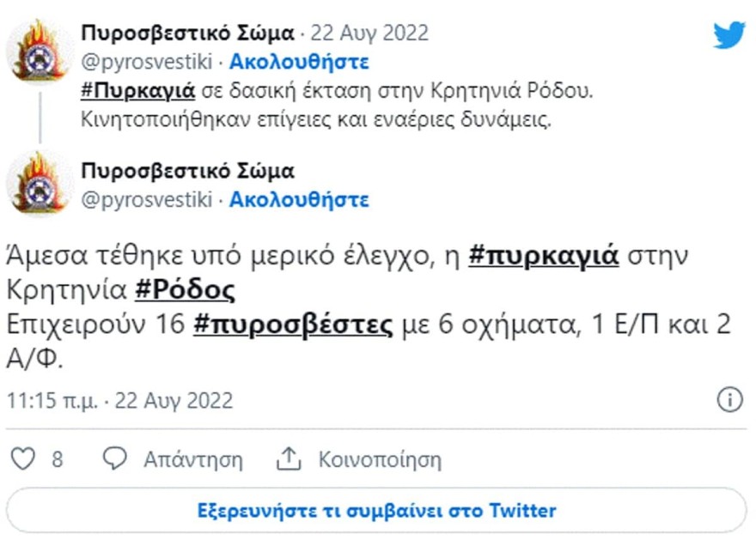Click the Twitter bird logo
Image resolution: width=756 pixels, height=546 pixels.
point(729,33)
